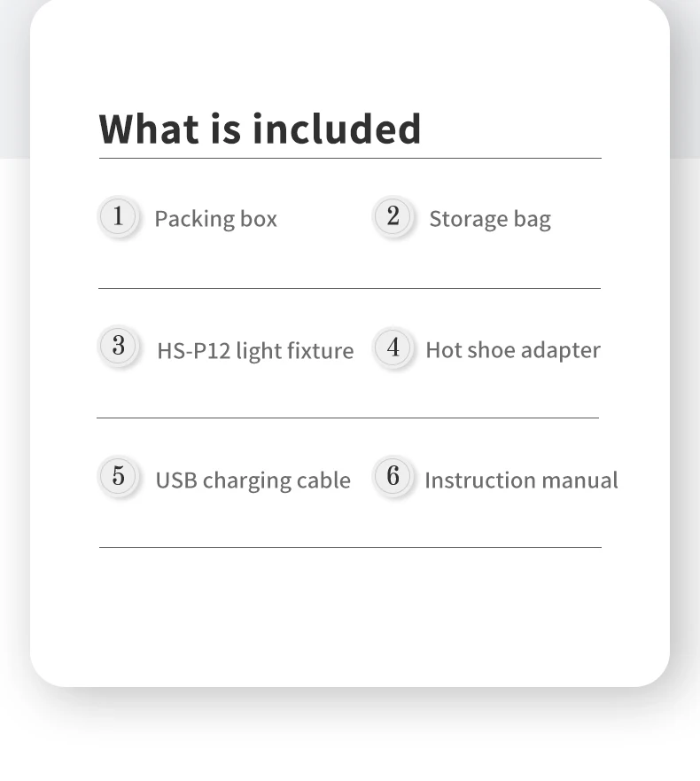Click the word "is" in the heading
This screenshot has width=700, height=781.
pyautogui.click(x=225, y=129)
